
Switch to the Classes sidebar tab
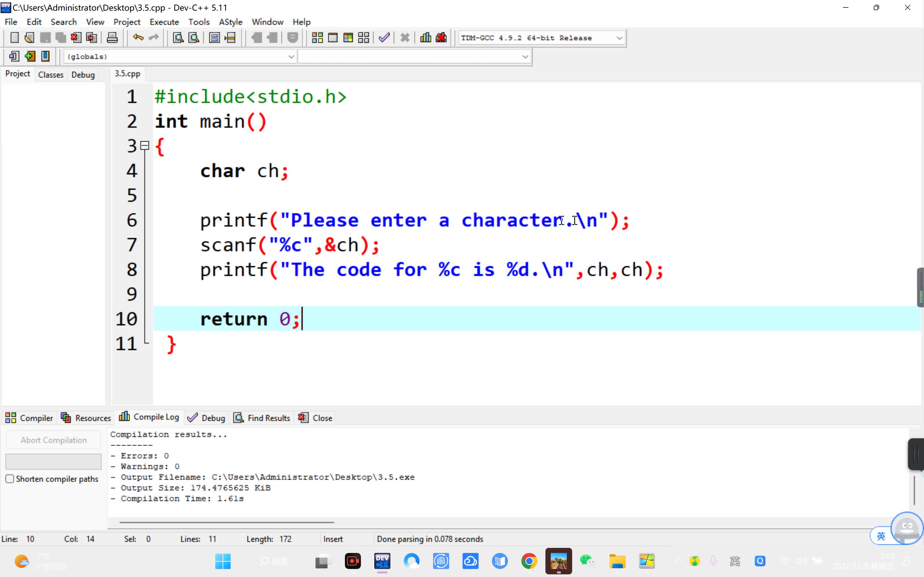[x=51, y=75]
